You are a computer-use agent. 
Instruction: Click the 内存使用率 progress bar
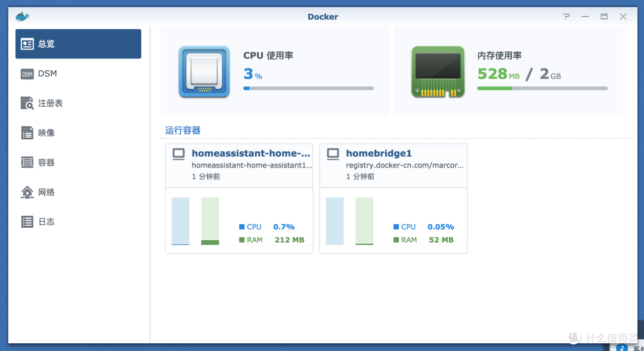(x=542, y=88)
